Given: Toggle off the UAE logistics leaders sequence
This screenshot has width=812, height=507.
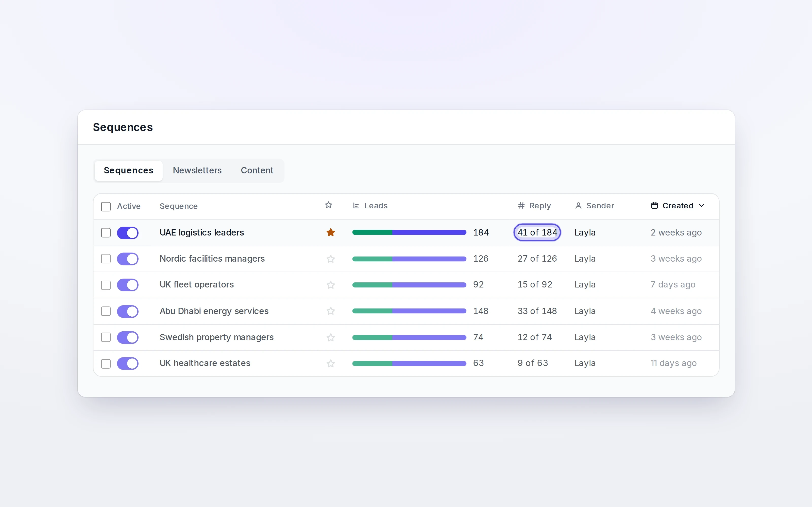Looking at the screenshot, I should click(127, 233).
